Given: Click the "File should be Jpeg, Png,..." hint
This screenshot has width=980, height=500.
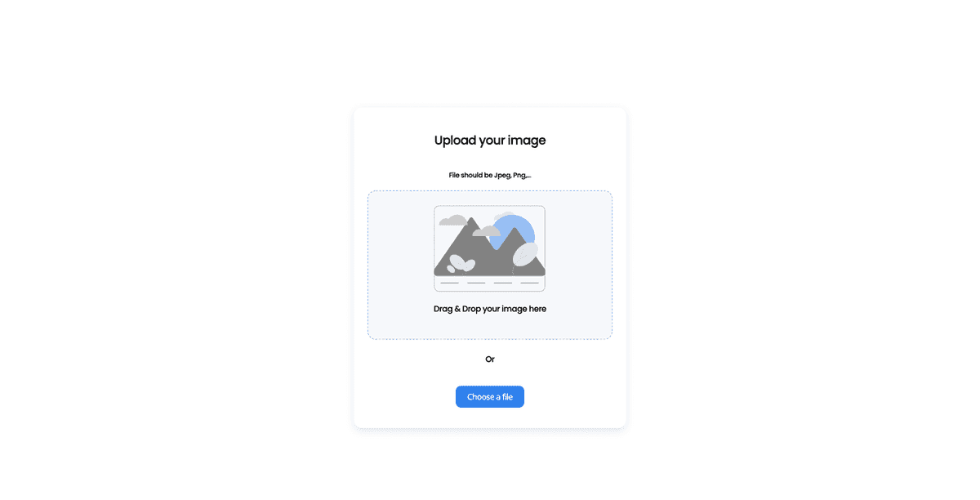Looking at the screenshot, I should click(x=490, y=175).
